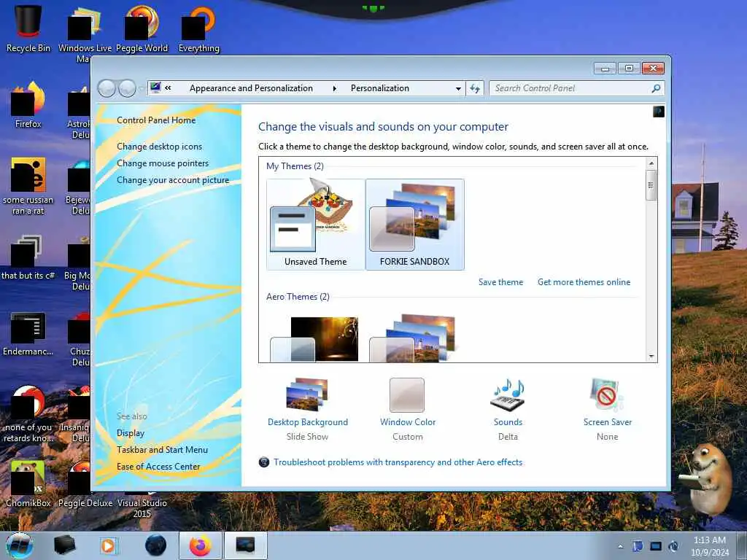Open Desktop Background settings
Image resolution: width=747 pixels, height=560 pixels.
click(x=307, y=410)
